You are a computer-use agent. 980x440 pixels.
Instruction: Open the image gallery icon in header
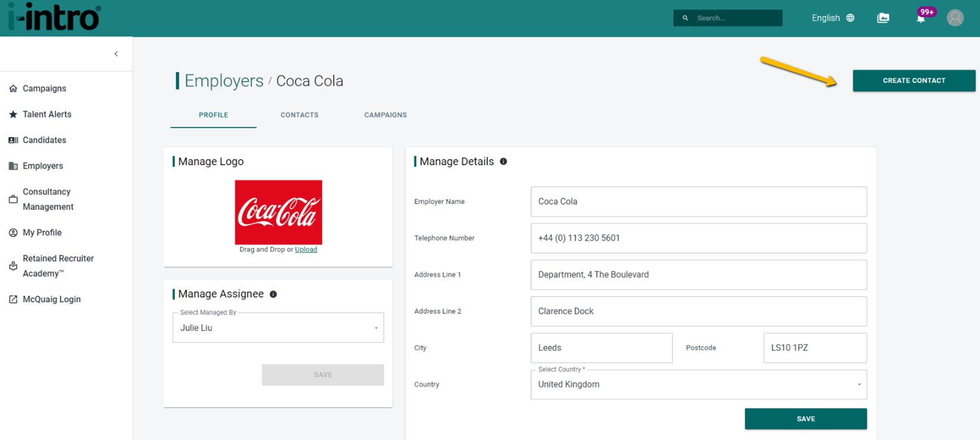[883, 18]
